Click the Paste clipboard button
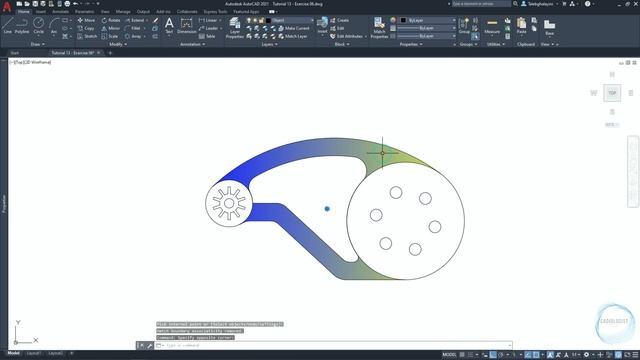This screenshot has height=360, width=640. pyautogui.click(x=521, y=26)
